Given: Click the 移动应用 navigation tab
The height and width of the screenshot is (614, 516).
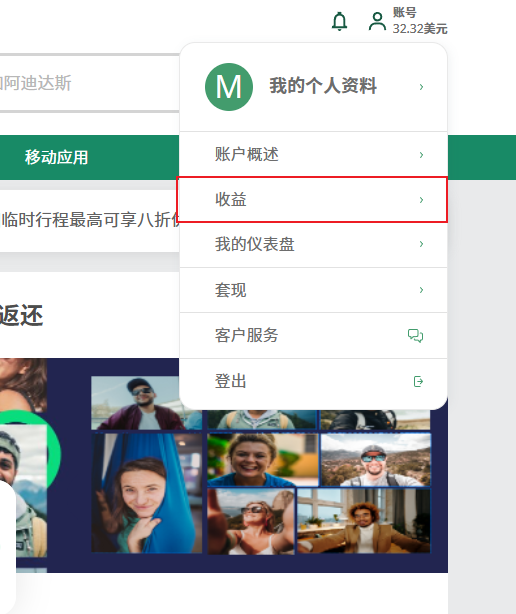Looking at the screenshot, I should tap(56, 157).
